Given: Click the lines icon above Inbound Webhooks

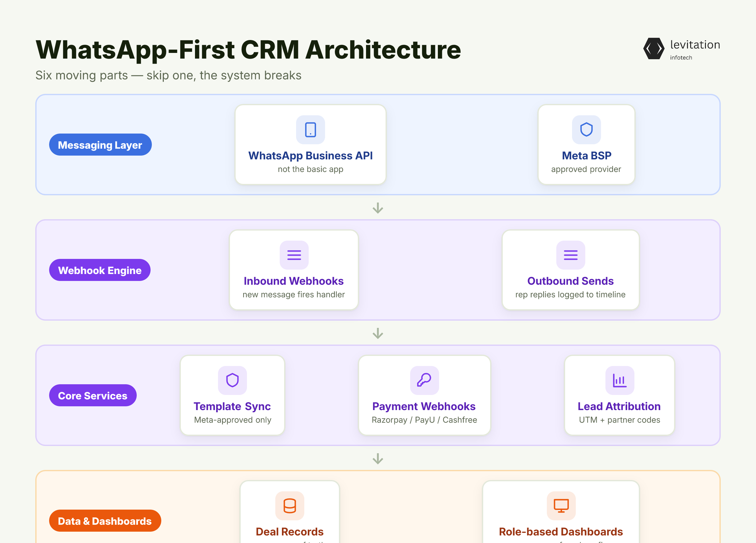Looking at the screenshot, I should tap(294, 255).
